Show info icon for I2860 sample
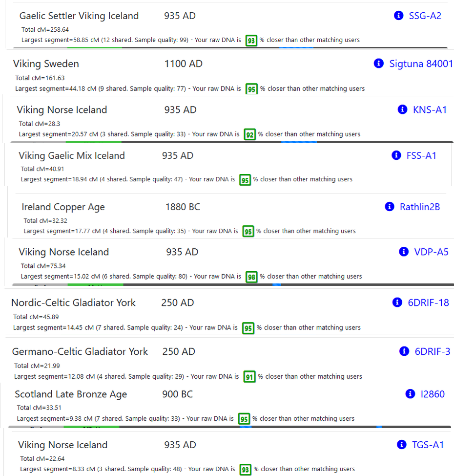Viewport: 454px width, 476px height. 411,394
